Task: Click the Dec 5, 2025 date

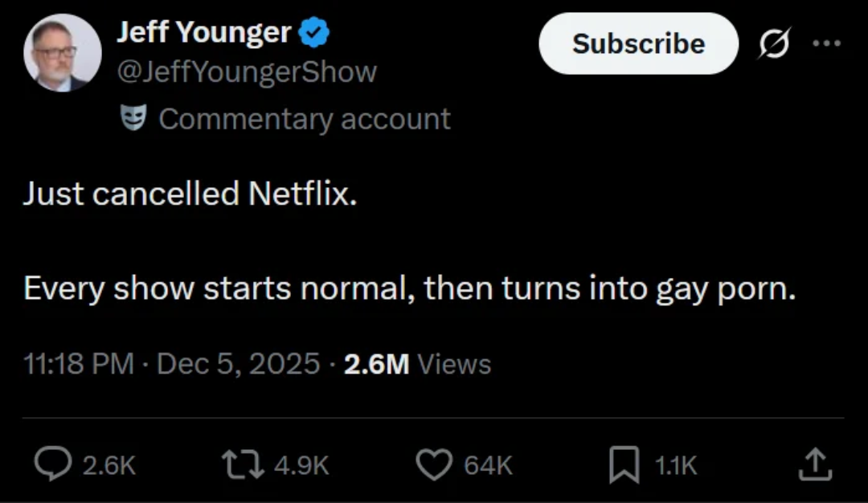Action: (x=239, y=364)
